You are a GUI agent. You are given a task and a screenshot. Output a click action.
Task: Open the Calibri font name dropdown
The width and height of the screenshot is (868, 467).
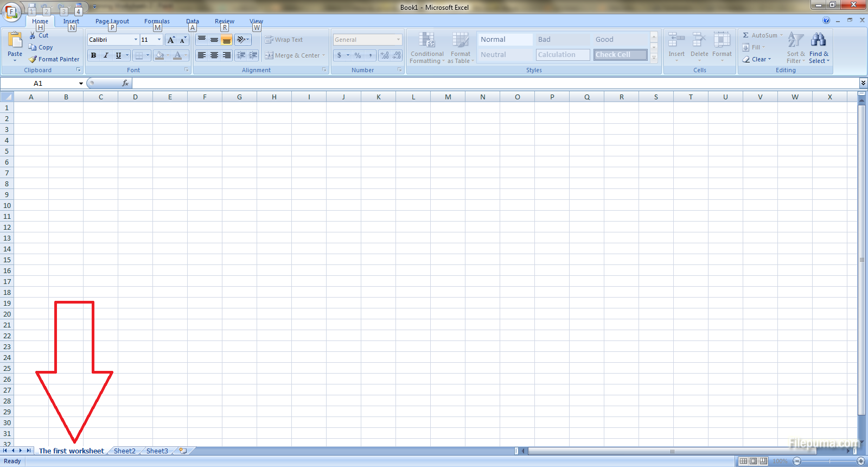(136, 40)
